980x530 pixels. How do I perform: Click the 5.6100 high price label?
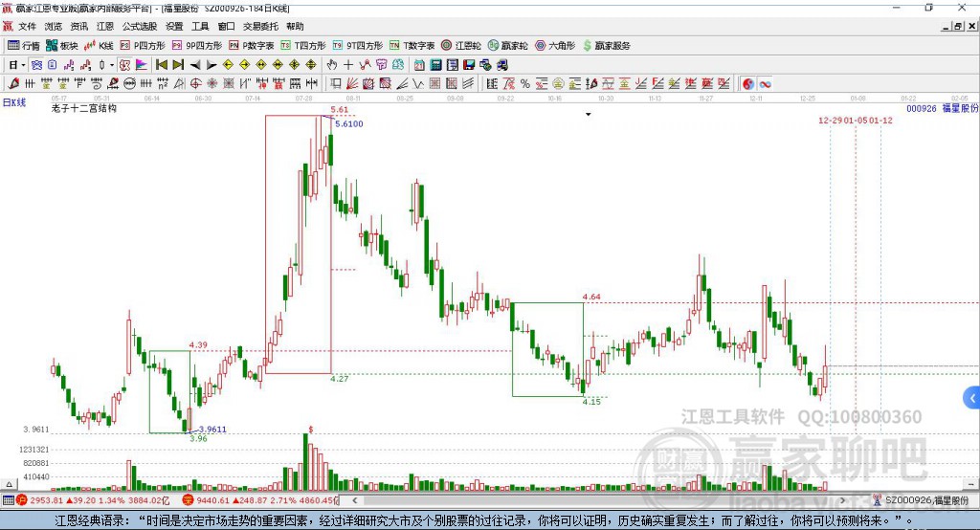pos(348,123)
